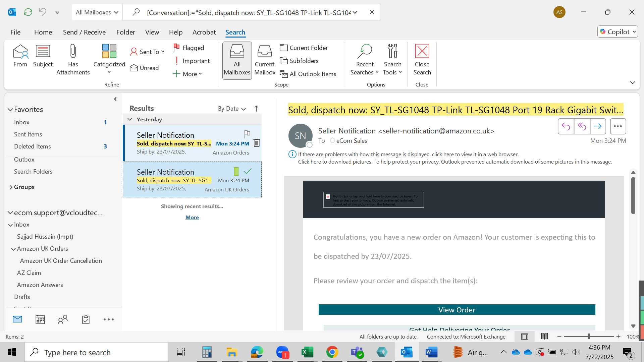Flag the first Seller Notification email
644x362 pixels.
247,134
